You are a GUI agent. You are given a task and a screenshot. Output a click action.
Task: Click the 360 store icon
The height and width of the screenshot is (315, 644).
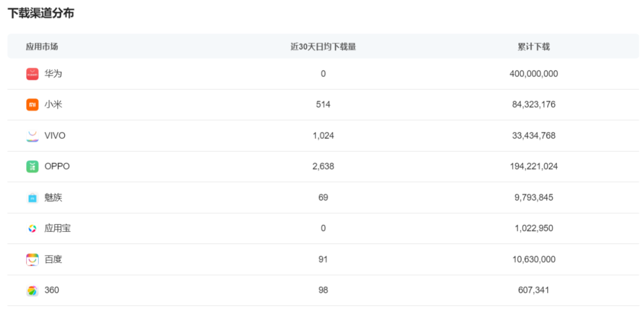pyautogui.click(x=32, y=291)
